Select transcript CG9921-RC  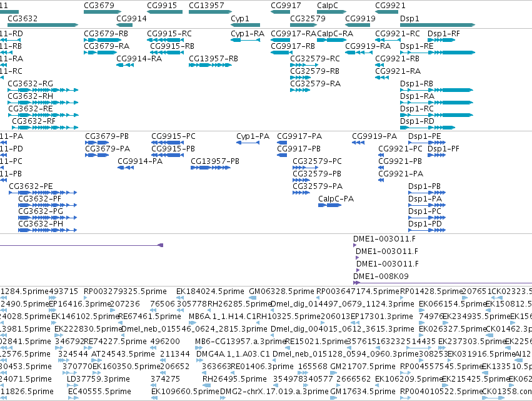coord(388,40)
